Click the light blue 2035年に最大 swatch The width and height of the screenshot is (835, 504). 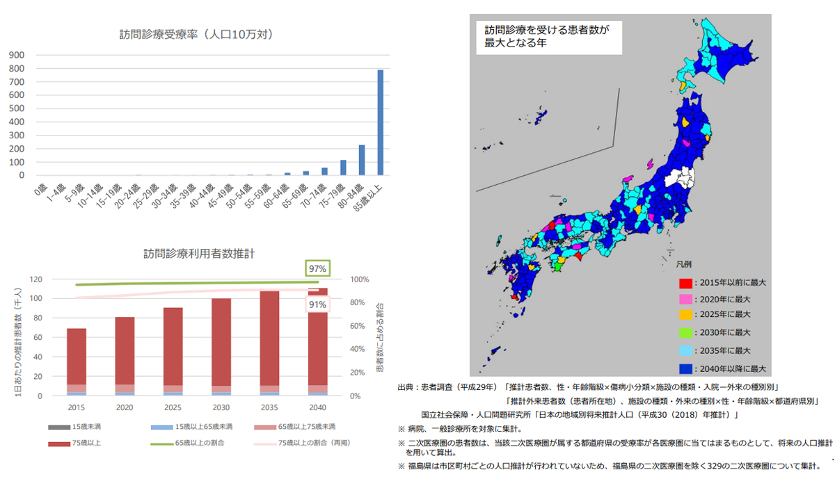click(x=685, y=351)
